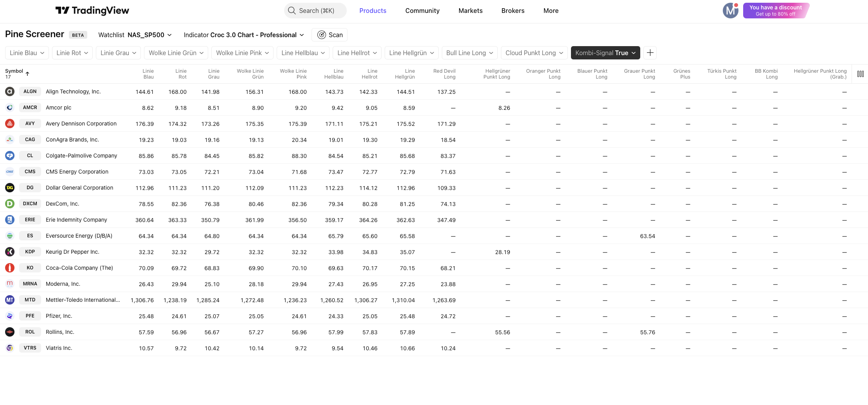Open the user profile avatar

tap(730, 11)
